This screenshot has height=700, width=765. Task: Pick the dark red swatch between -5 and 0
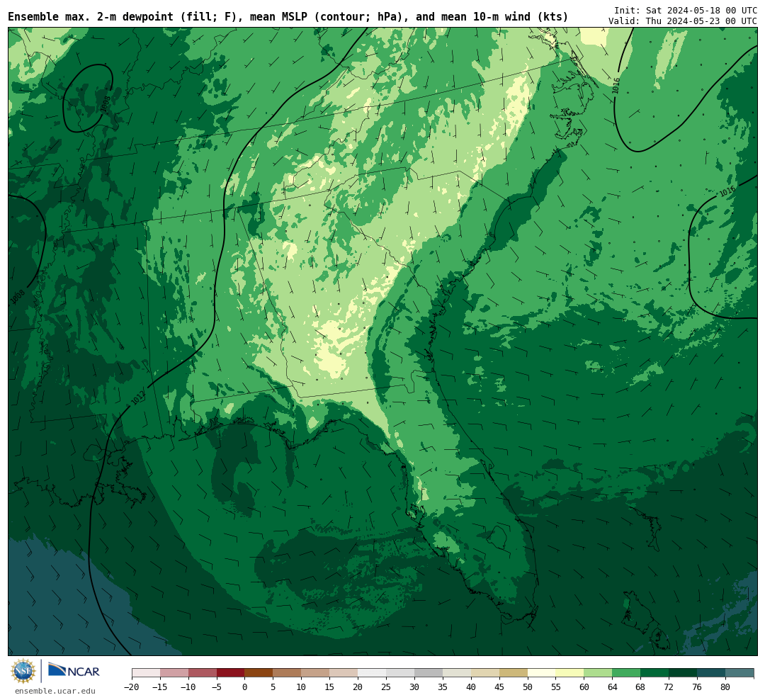(x=231, y=673)
